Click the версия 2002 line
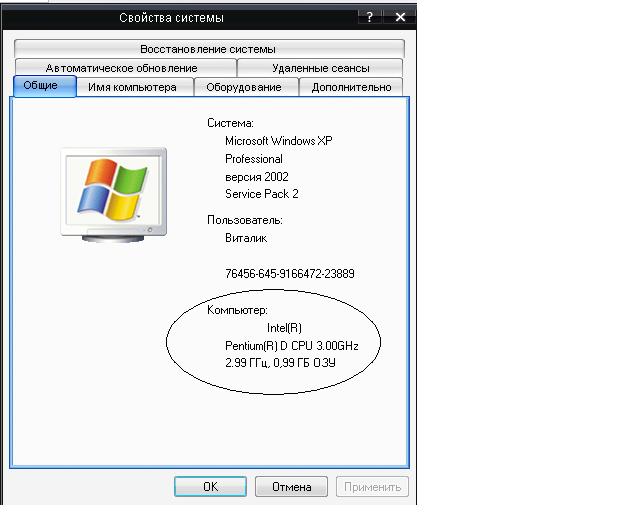640x512 pixels. tap(257, 177)
